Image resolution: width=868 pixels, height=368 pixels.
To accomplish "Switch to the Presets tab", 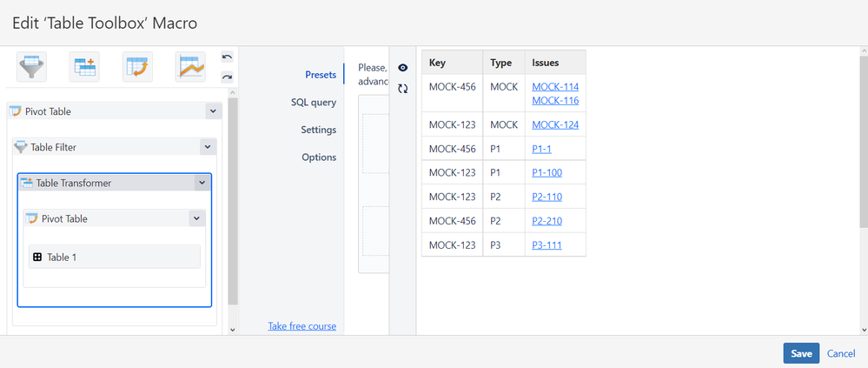I will (321, 75).
